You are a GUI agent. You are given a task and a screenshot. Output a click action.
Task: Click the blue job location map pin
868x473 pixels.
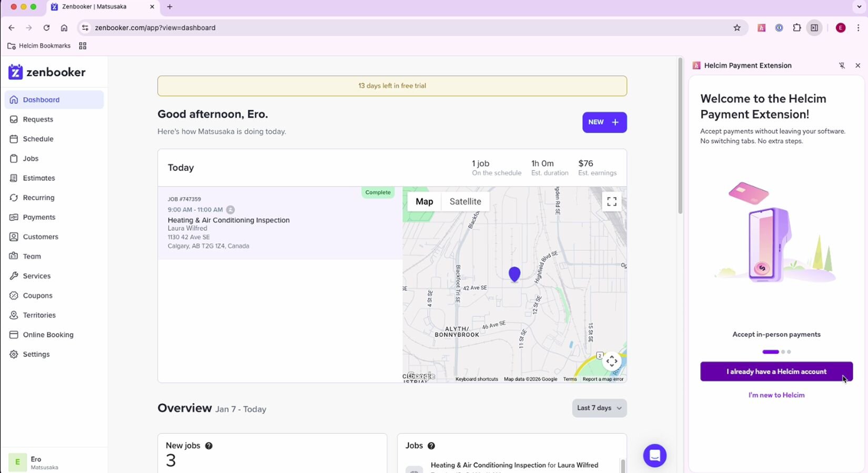pyautogui.click(x=514, y=274)
